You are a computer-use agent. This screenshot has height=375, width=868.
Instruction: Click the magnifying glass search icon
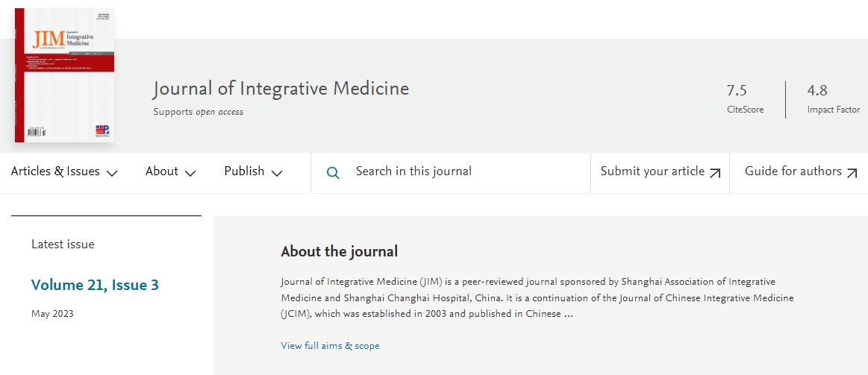click(333, 172)
